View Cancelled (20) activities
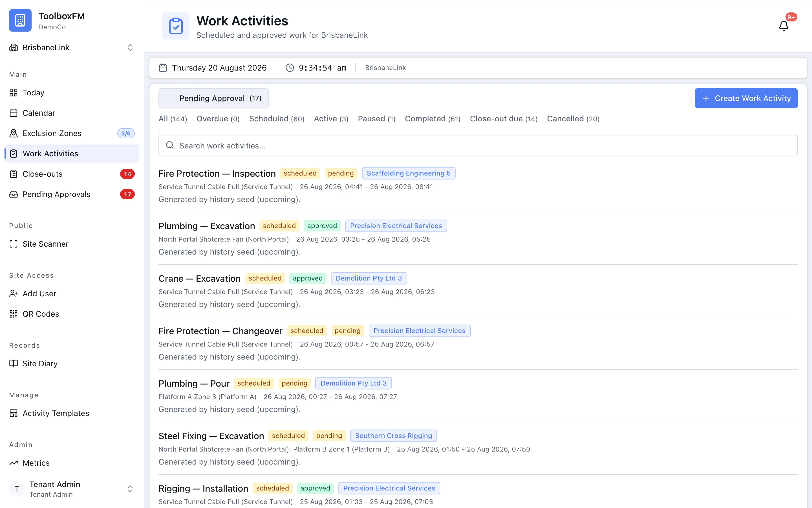Viewport: 812px width, 508px height. tap(573, 119)
